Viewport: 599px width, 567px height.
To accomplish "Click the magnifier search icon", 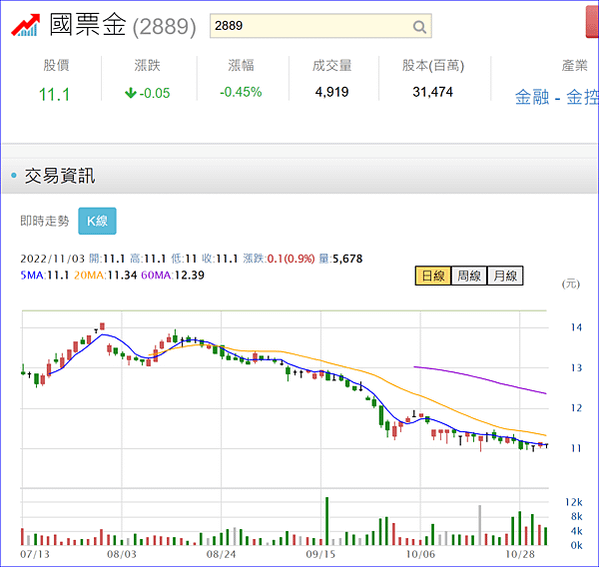I will [x=419, y=27].
